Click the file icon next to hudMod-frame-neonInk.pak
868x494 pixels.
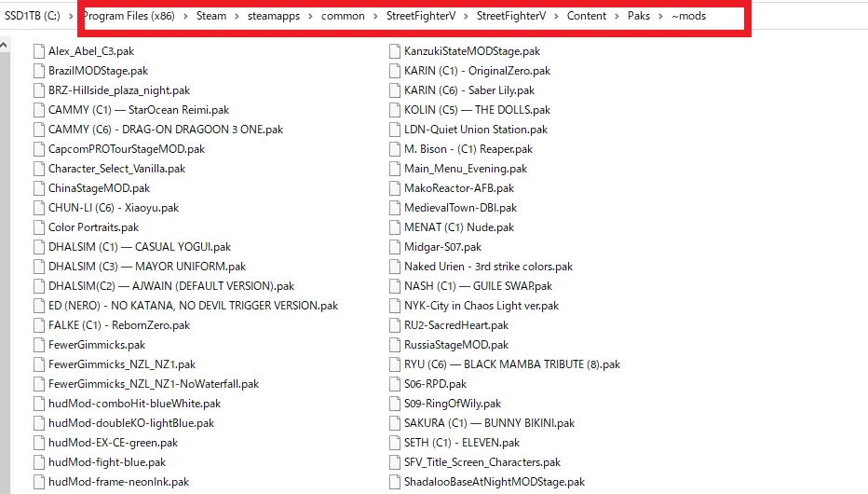point(39,482)
